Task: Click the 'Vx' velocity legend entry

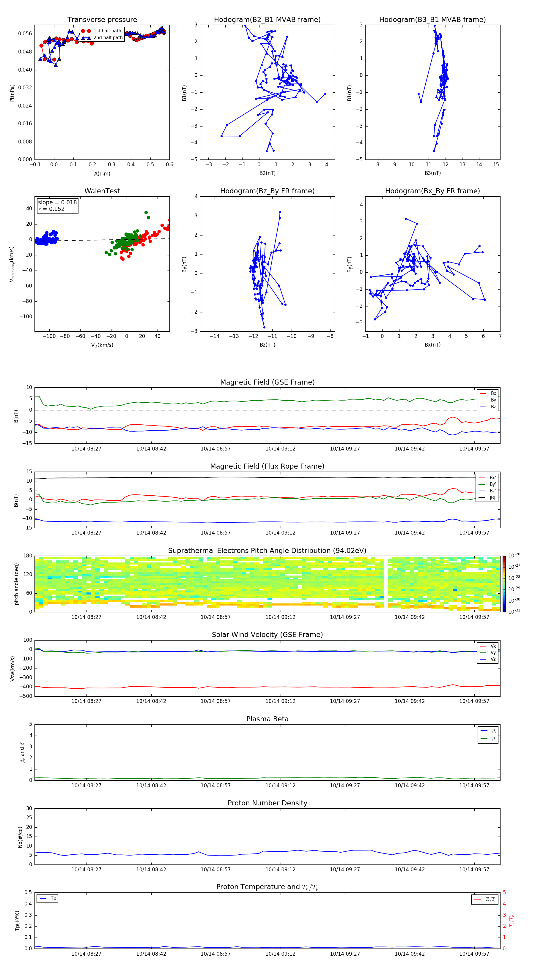Action: point(488,646)
